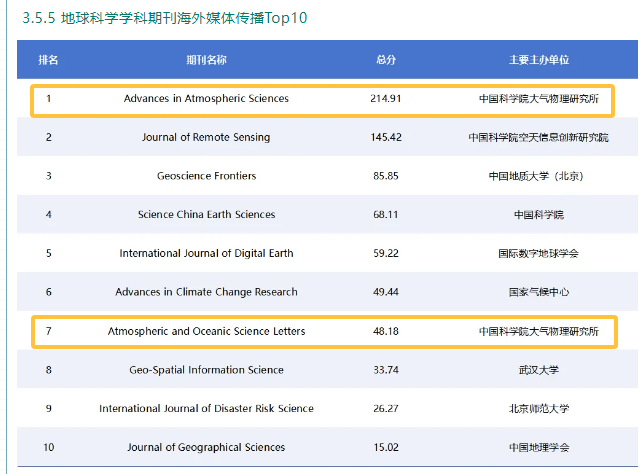642x474 pixels.
Task: Choose Science China Earth Sciences entry
Action: pos(206,214)
